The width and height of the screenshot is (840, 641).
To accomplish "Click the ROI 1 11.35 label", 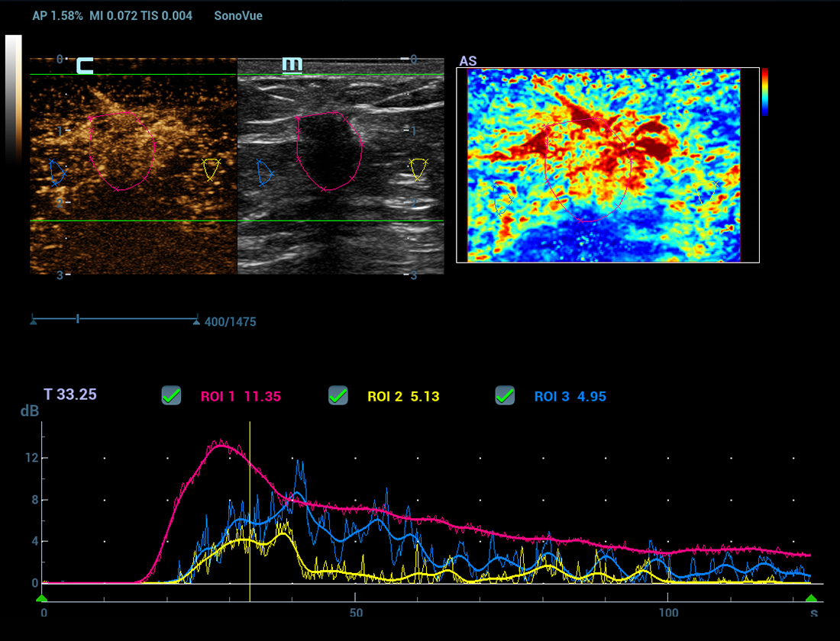I will tap(241, 396).
